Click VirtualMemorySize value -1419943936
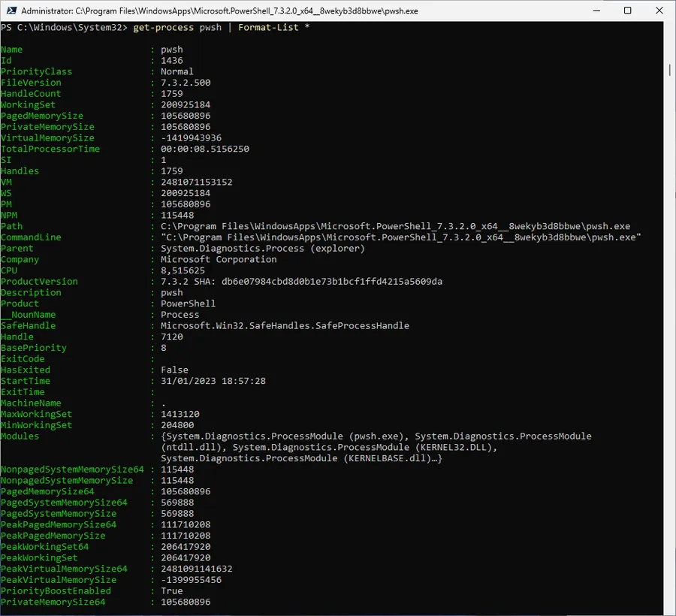676x616 pixels. click(191, 138)
